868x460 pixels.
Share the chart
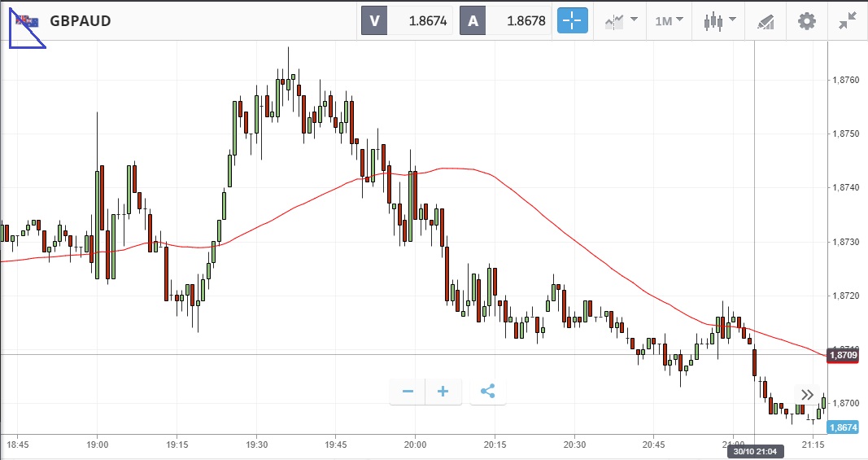(487, 392)
